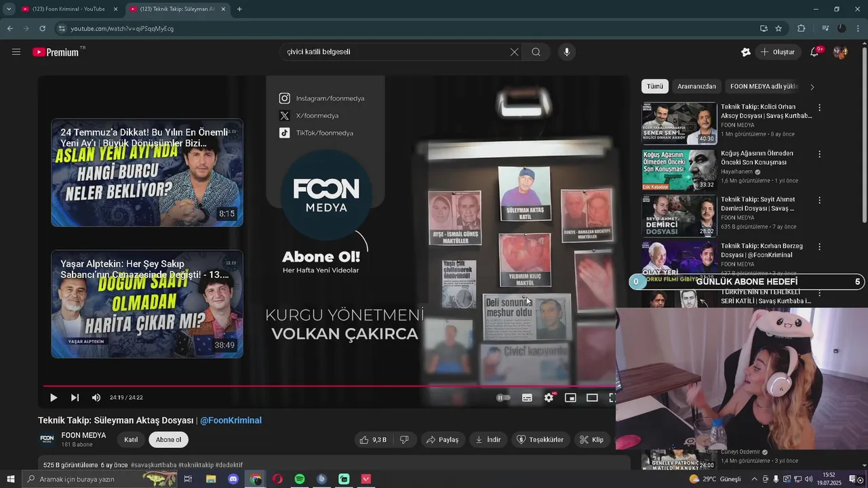
Task: Enable theater mode in player
Action: [x=592, y=398]
